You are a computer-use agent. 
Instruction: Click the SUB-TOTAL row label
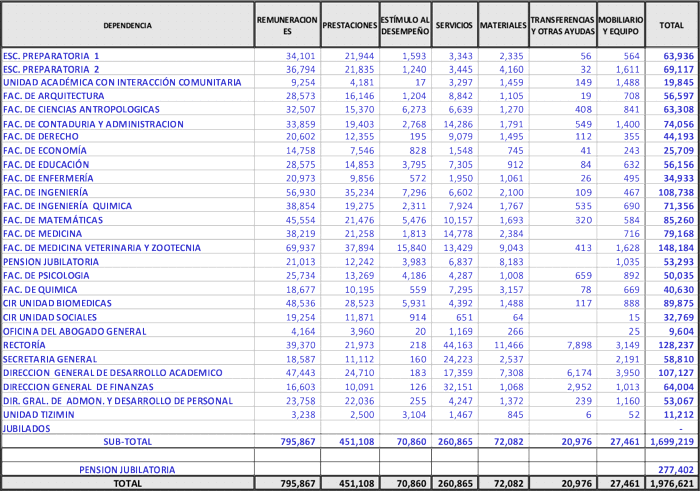(128, 442)
